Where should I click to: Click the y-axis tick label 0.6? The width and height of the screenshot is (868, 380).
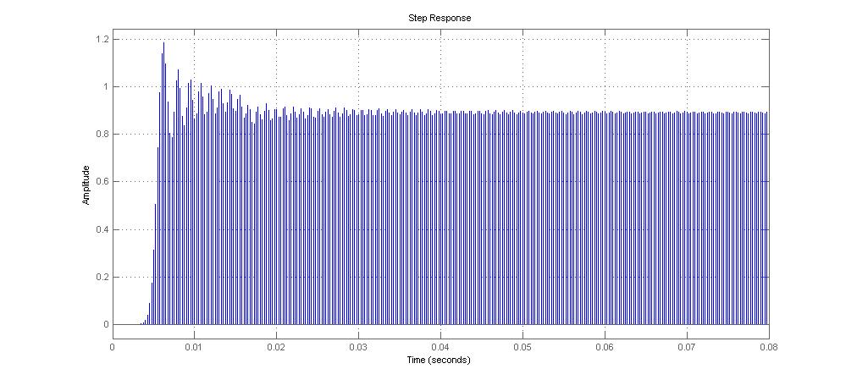[102, 182]
